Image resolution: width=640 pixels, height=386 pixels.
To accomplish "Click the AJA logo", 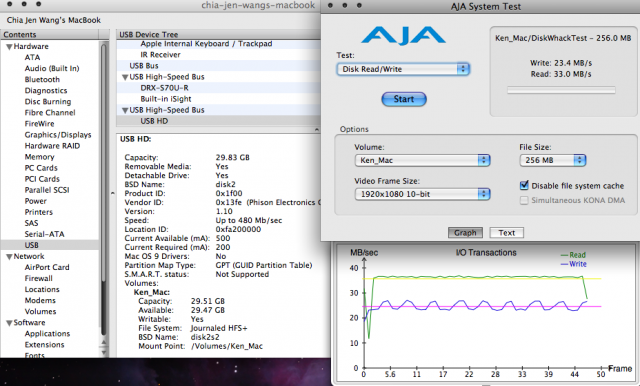I will coord(403,35).
